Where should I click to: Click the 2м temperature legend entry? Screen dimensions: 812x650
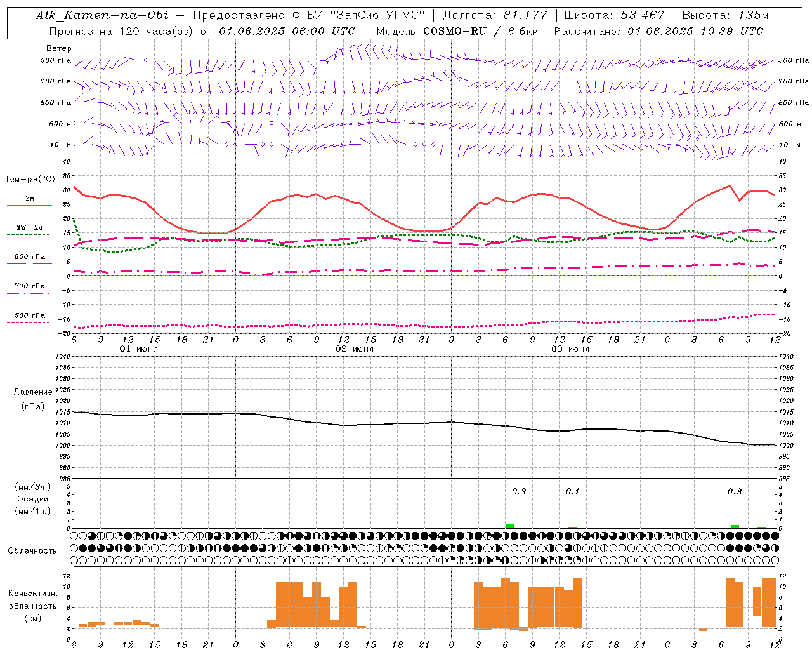(x=30, y=199)
